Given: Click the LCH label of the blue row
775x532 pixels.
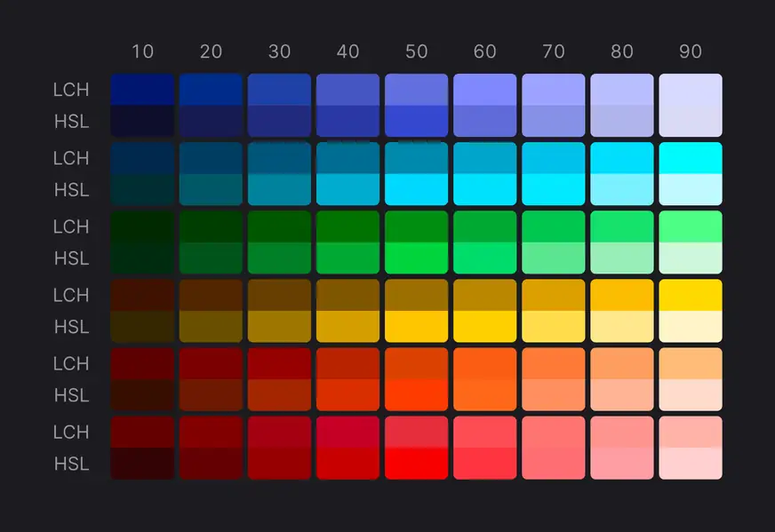Looking at the screenshot, I should [71, 90].
